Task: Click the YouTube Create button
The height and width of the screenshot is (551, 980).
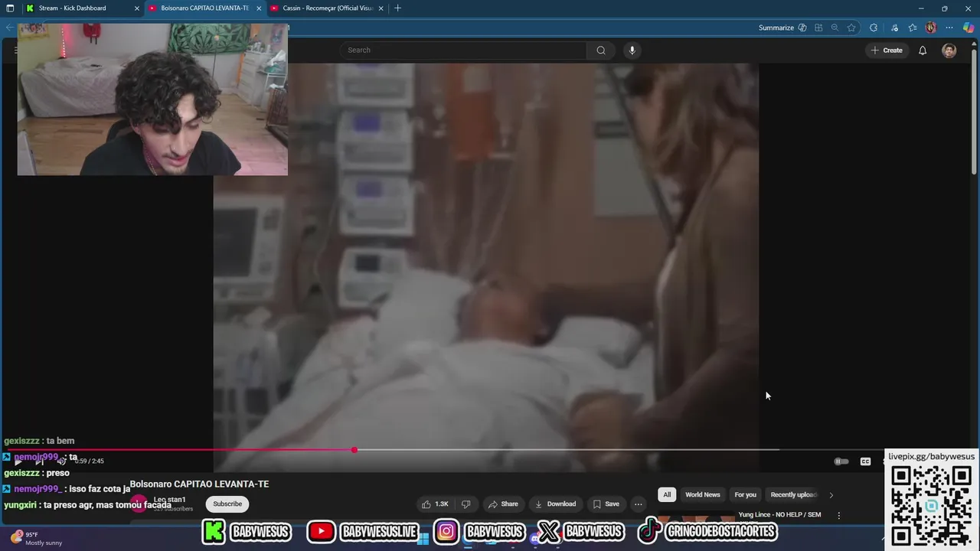Action: (x=886, y=51)
